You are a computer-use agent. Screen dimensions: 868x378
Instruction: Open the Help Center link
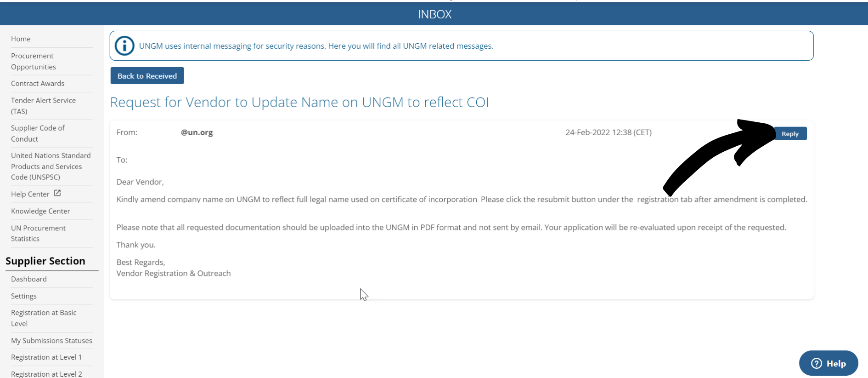pyautogui.click(x=30, y=194)
